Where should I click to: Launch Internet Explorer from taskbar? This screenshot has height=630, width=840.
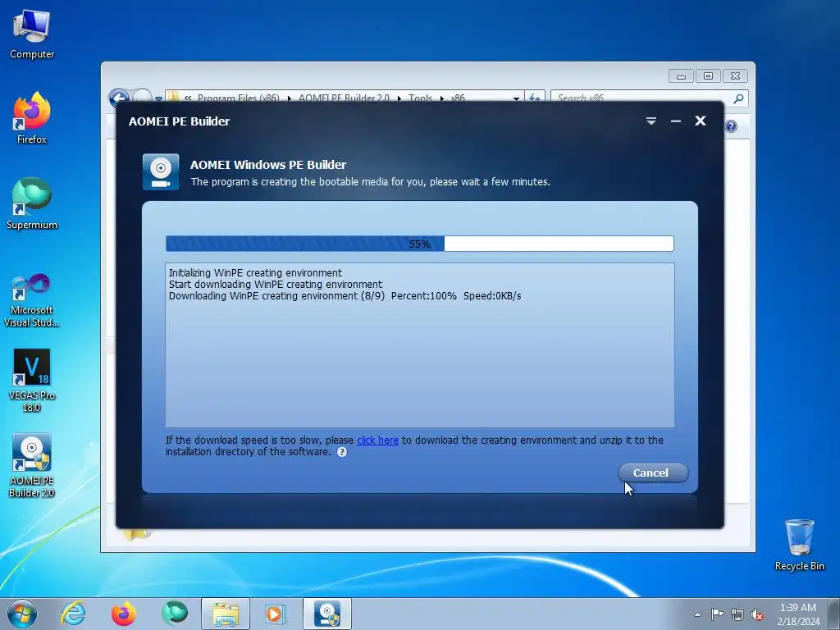[73, 614]
